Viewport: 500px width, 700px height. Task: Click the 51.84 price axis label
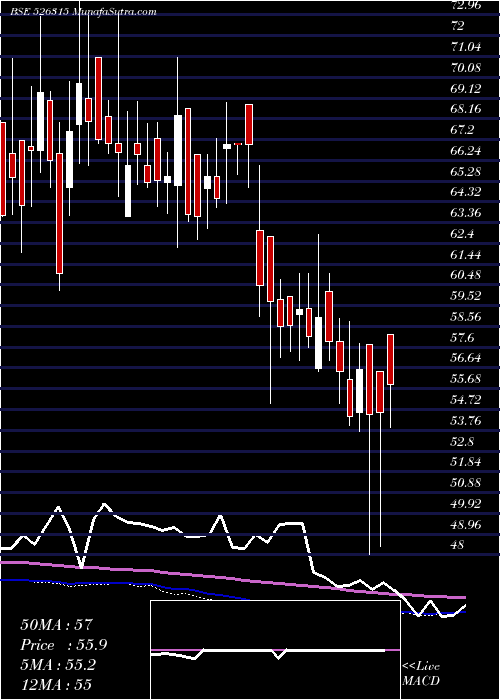click(x=467, y=462)
